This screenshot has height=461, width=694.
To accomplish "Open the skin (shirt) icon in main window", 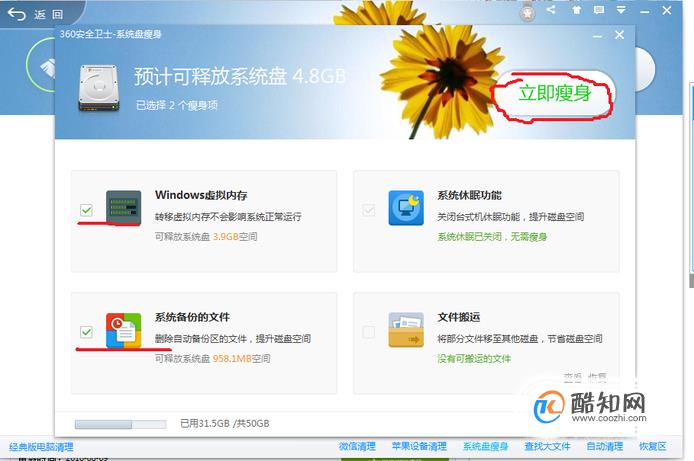I will click(576, 10).
